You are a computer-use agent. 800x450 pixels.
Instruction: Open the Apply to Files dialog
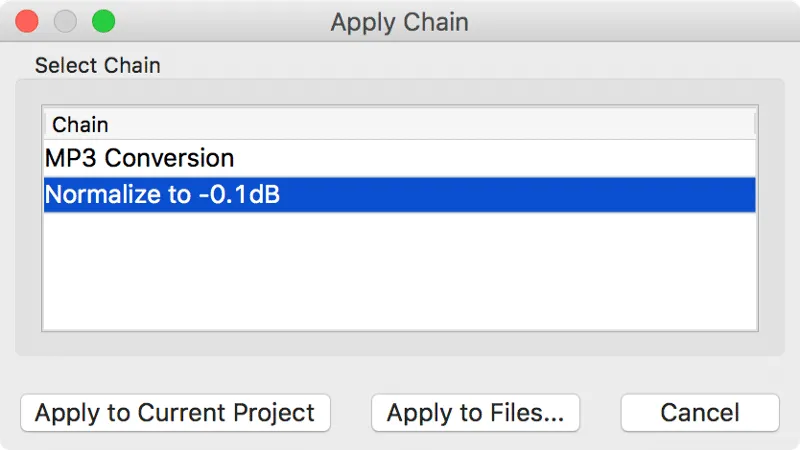pyautogui.click(x=475, y=413)
